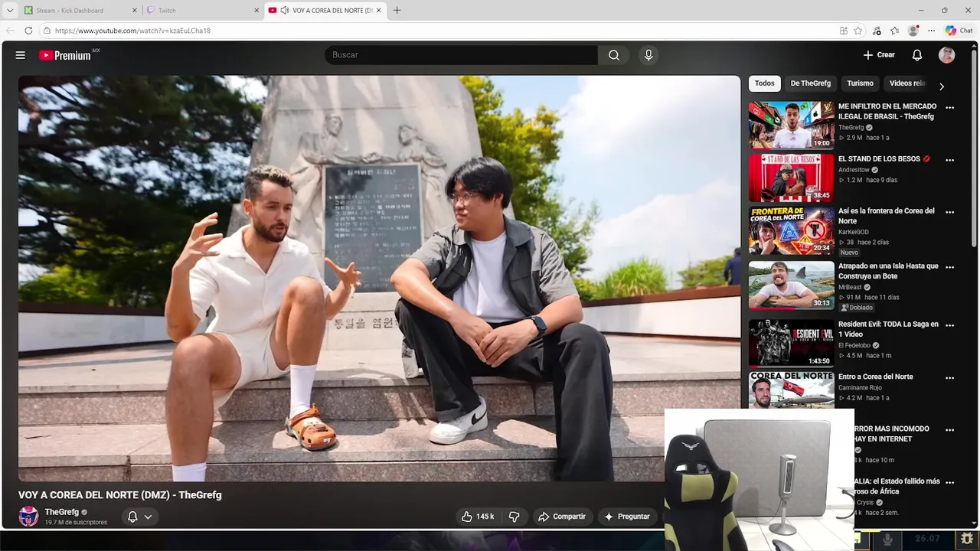Open TheGrefg channel avatar
This screenshot has width=980, height=551.
point(28,517)
